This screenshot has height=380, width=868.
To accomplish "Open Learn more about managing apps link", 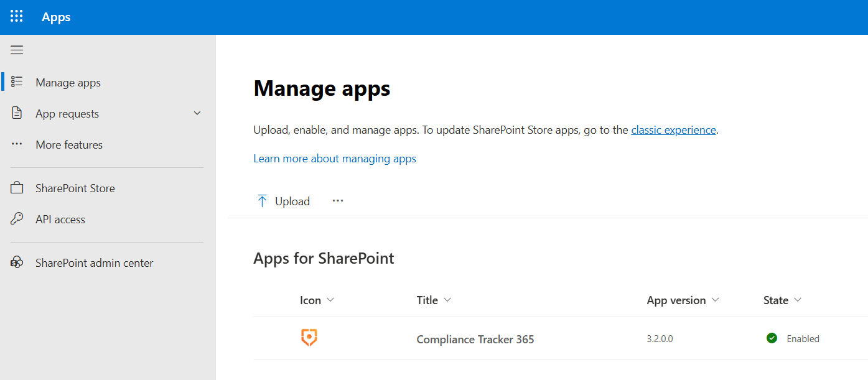I will [x=335, y=159].
